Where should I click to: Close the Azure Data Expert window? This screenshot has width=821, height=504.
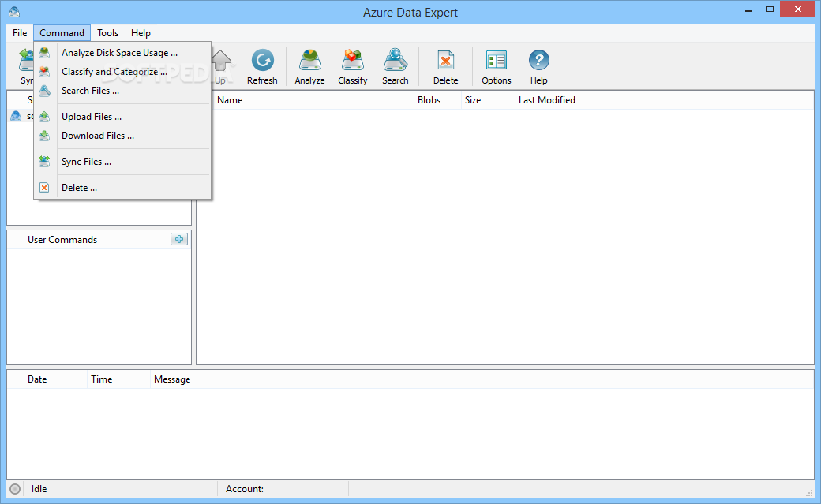pyautogui.click(x=798, y=9)
